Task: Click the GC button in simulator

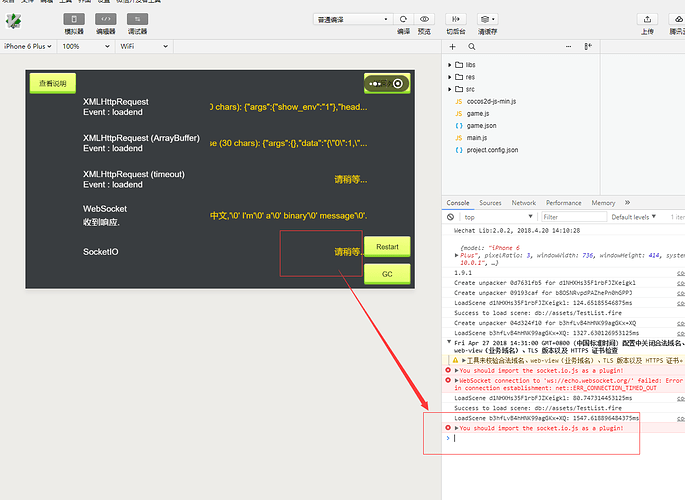Action: [x=387, y=274]
